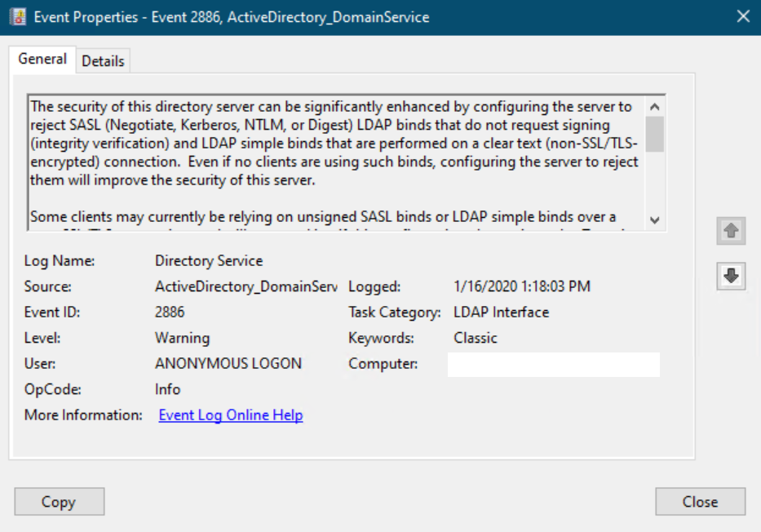Click the Level value Warning
Screen dimensions: 761x532
pos(182,338)
